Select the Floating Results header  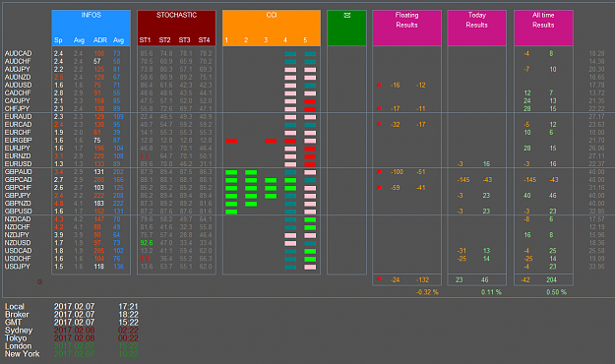(406, 28)
